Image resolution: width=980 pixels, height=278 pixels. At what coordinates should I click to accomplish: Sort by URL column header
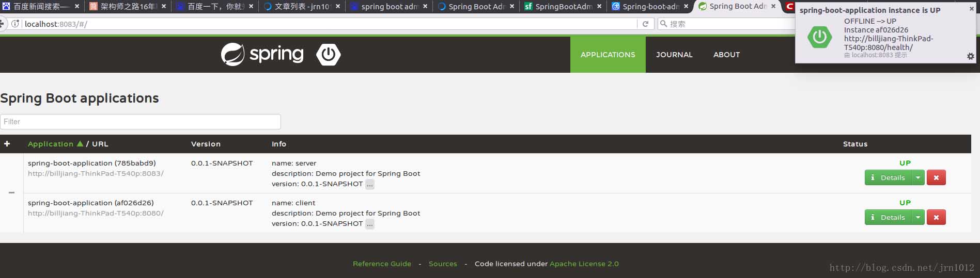[100, 144]
